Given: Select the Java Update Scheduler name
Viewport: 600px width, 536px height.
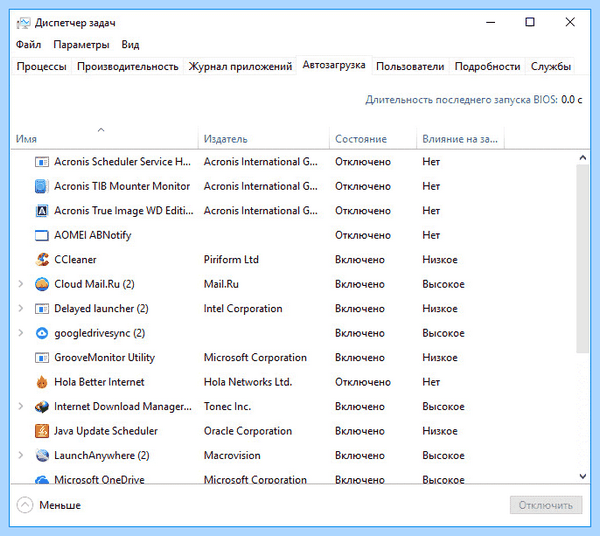Looking at the screenshot, I should [106, 431].
